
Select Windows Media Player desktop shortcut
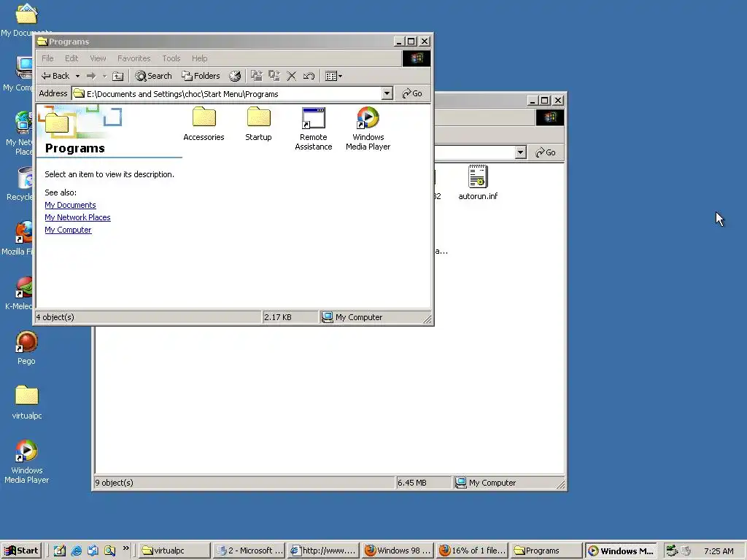coord(27,462)
